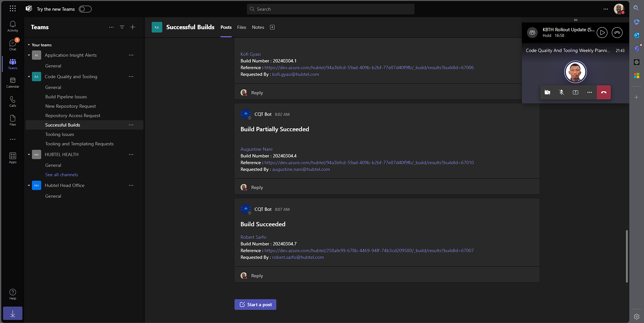Open the Tooling Issues channel
This screenshot has height=323, width=644.
60,134
